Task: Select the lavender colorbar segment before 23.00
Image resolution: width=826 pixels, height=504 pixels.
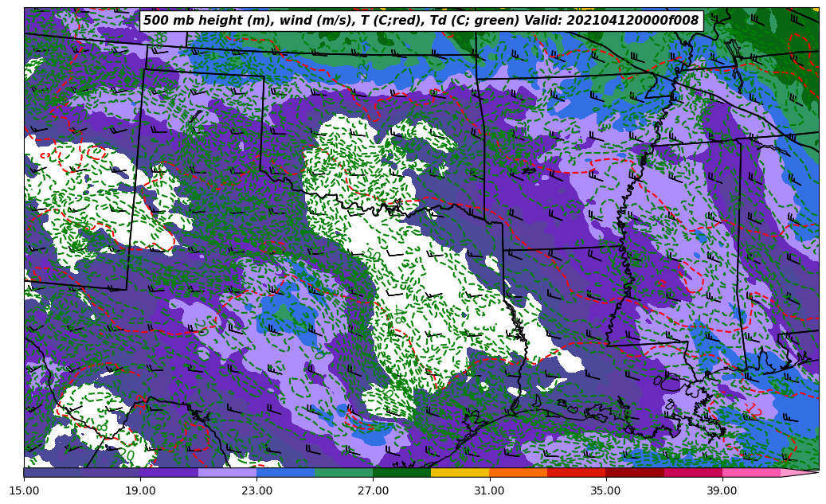Action: [227, 473]
